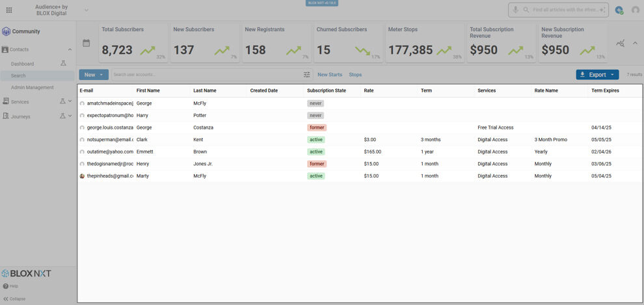Click the active badge for Clark Kent
Image resolution: width=644 pixels, height=305 pixels.
coord(316,140)
